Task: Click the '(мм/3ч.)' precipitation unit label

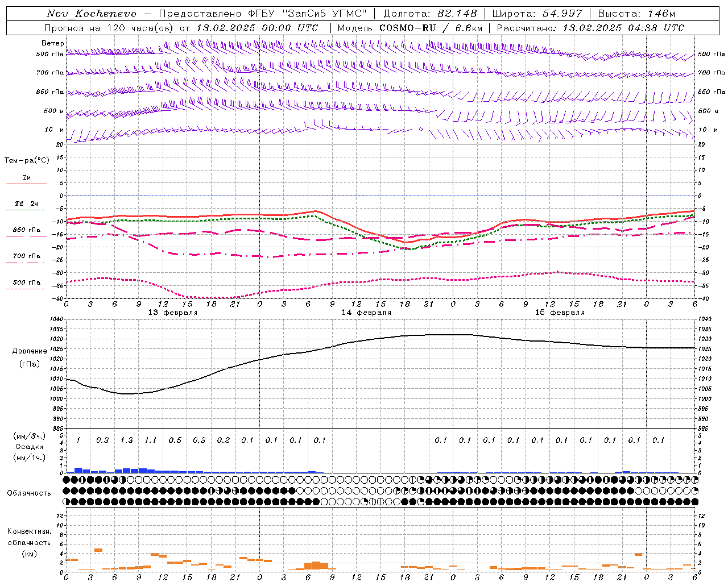Action: point(30,436)
